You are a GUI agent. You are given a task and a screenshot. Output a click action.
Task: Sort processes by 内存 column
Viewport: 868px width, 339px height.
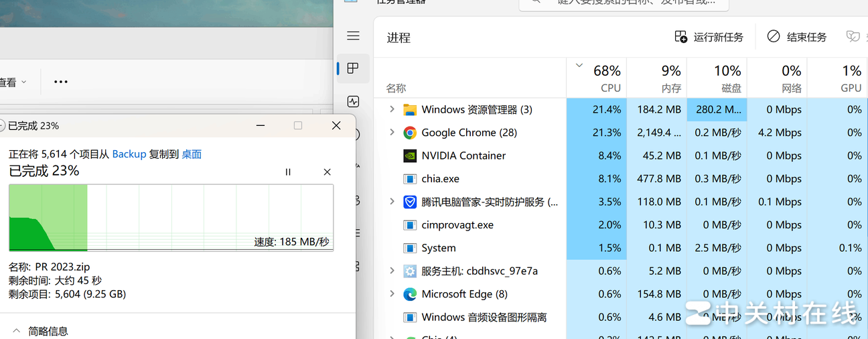(x=657, y=78)
